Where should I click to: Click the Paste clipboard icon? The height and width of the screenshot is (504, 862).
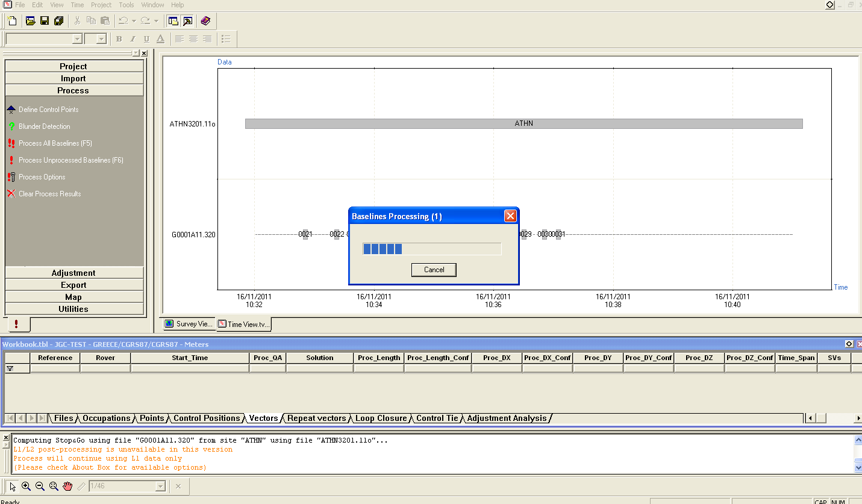tap(105, 21)
